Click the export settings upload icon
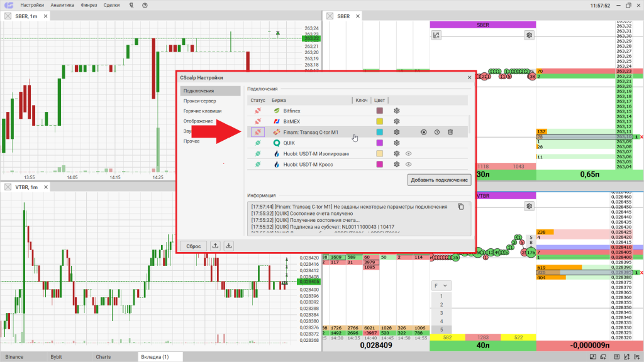644x362 pixels. coord(216,246)
